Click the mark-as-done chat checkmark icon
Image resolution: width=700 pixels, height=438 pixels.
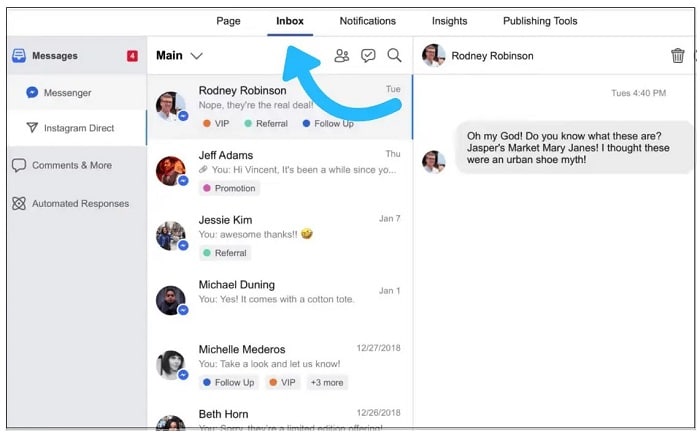(x=368, y=55)
